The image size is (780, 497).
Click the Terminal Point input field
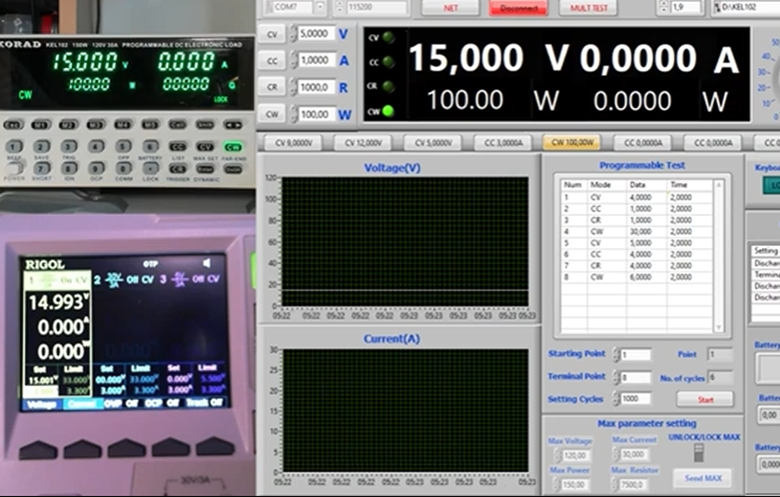pyautogui.click(x=637, y=377)
